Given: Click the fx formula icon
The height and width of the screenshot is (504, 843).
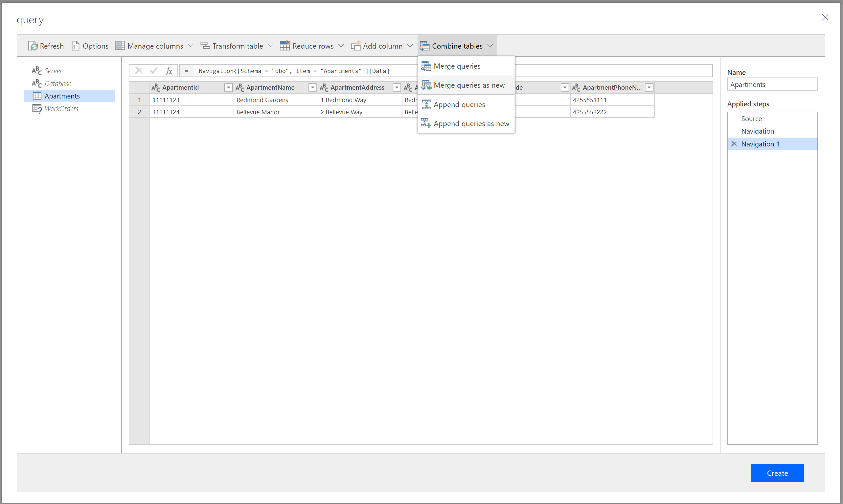Looking at the screenshot, I should pyautogui.click(x=169, y=71).
